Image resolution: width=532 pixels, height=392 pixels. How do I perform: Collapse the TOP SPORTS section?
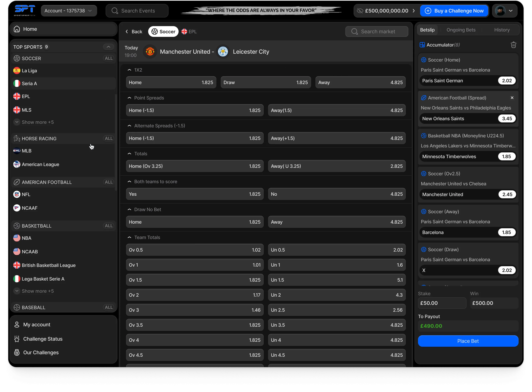[108, 47]
